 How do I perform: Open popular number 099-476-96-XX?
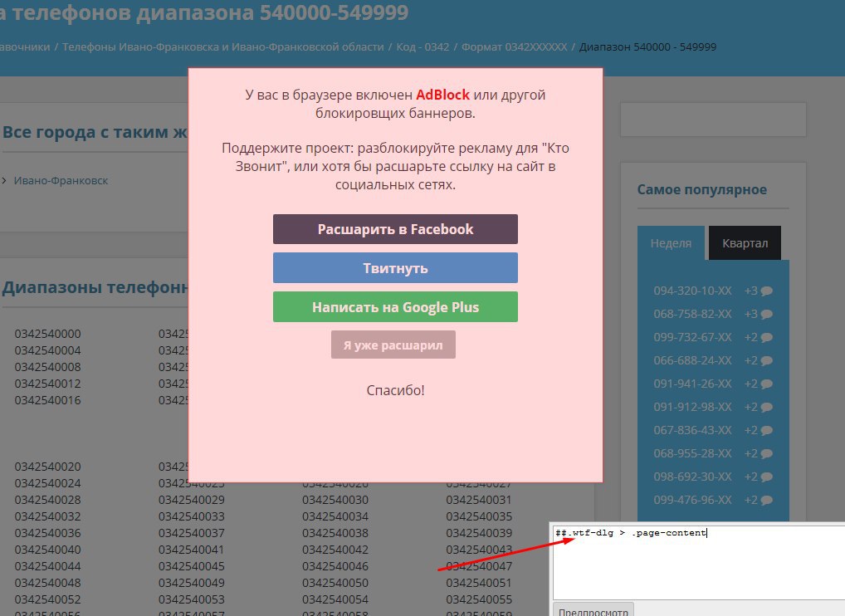pos(692,500)
